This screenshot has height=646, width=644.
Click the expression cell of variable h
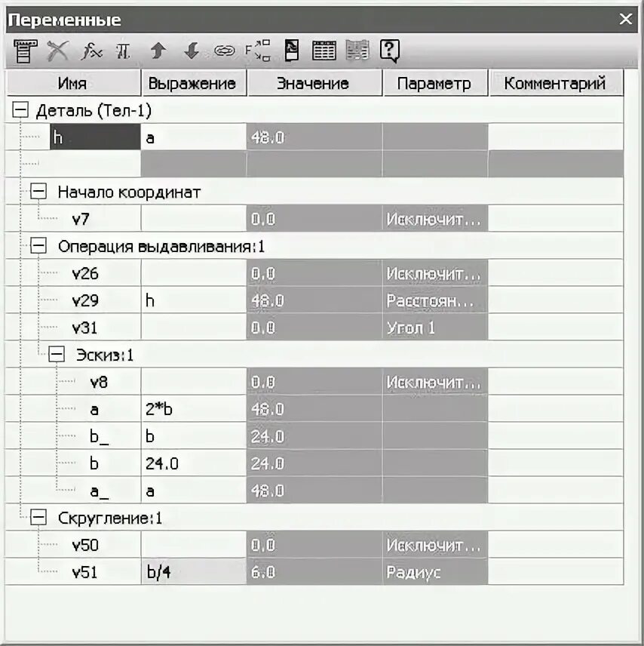(x=194, y=137)
